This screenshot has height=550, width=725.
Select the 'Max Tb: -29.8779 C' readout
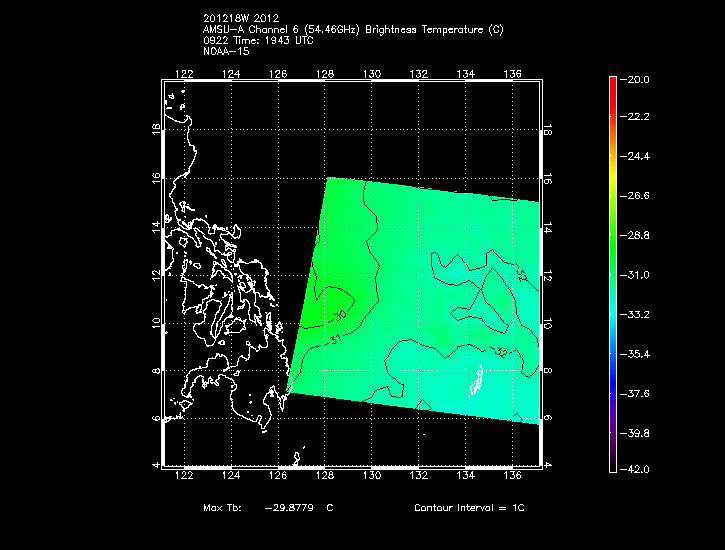click(268, 508)
